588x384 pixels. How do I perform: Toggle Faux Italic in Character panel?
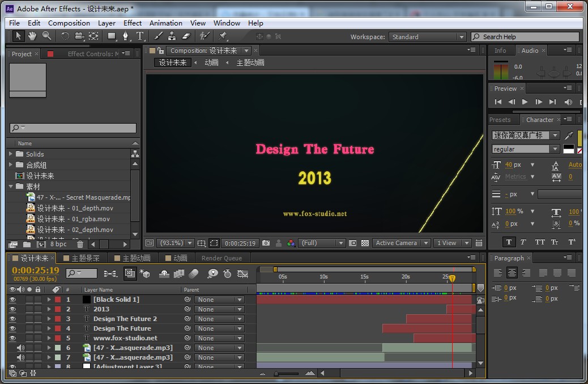[523, 242]
